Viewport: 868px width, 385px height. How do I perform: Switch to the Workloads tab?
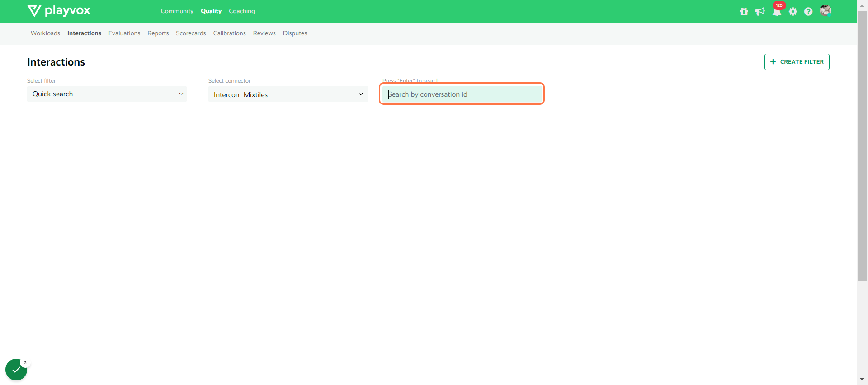click(x=45, y=33)
